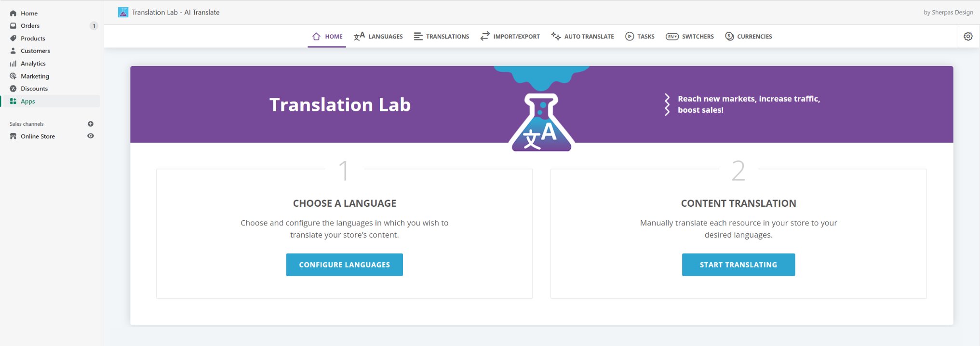
Task: Click the Apps grid icon
Action: (x=13, y=101)
